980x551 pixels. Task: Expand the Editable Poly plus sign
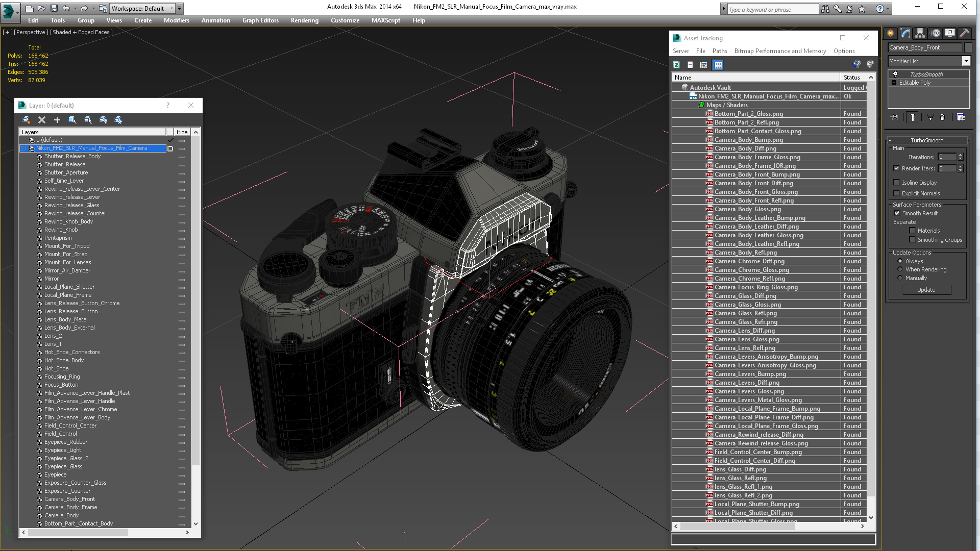pos(894,83)
